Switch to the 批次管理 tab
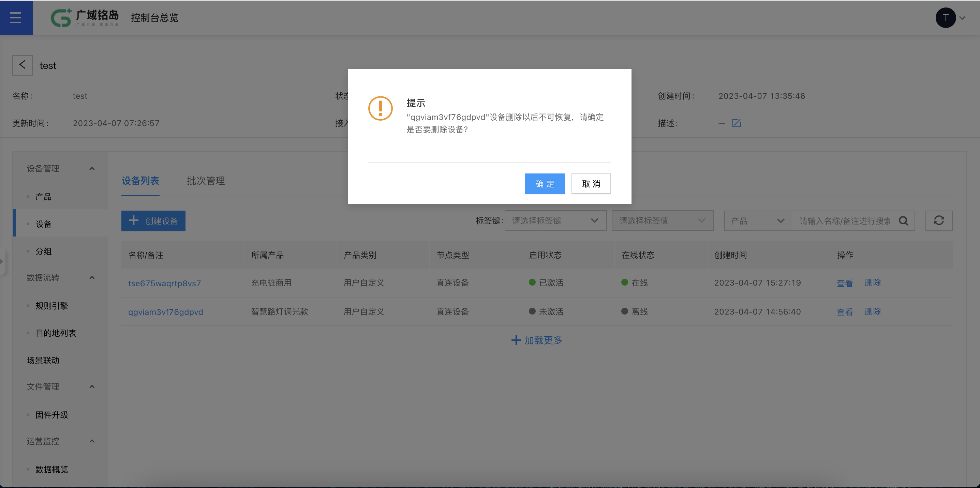Image resolution: width=980 pixels, height=488 pixels. pyautogui.click(x=206, y=181)
